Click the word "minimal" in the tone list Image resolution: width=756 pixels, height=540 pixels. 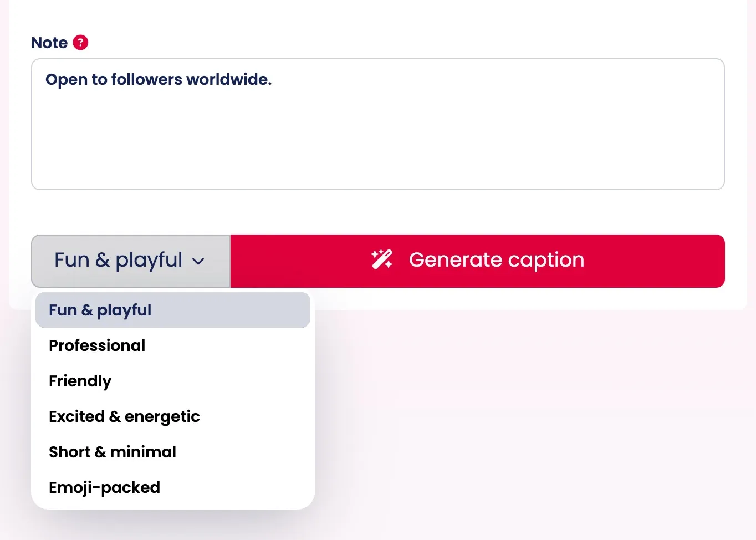coord(143,452)
